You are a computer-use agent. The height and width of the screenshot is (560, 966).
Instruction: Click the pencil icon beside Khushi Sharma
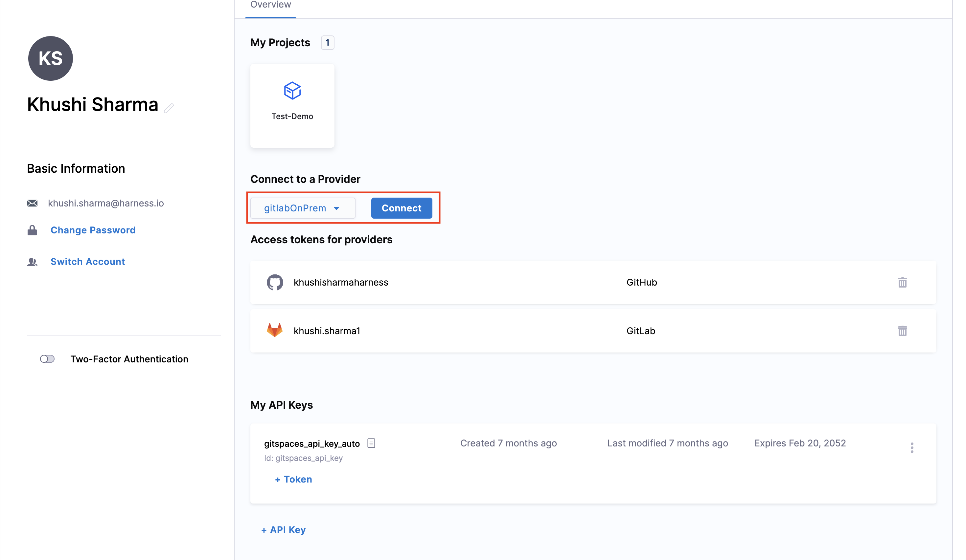click(x=169, y=108)
